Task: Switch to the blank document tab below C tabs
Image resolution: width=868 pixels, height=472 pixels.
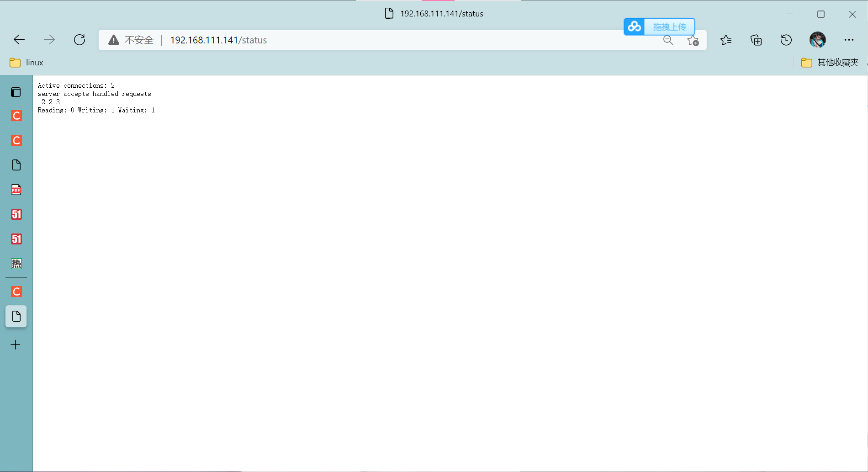Action: pos(16,165)
